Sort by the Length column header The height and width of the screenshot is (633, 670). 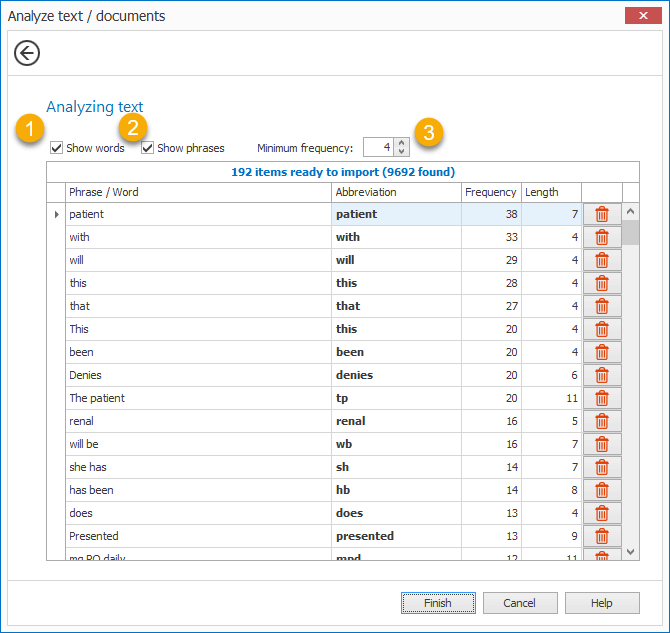tap(551, 192)
